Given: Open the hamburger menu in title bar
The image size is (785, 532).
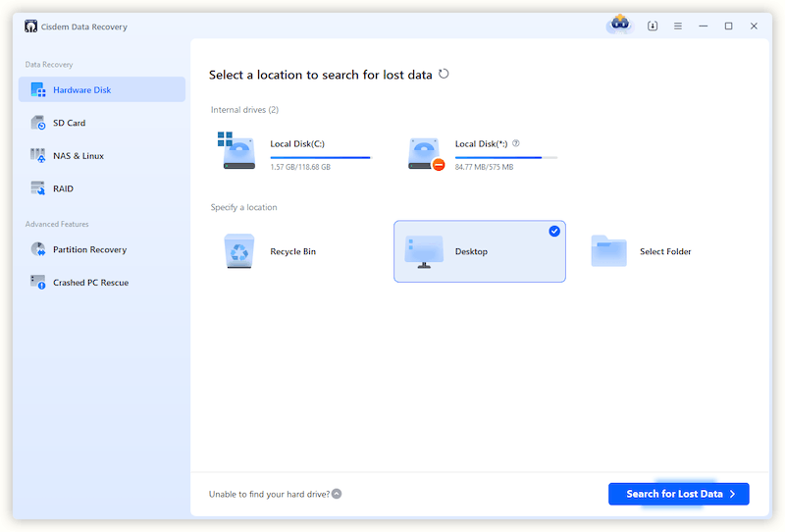Looking at the screenshot, I should tap(678, 27).
